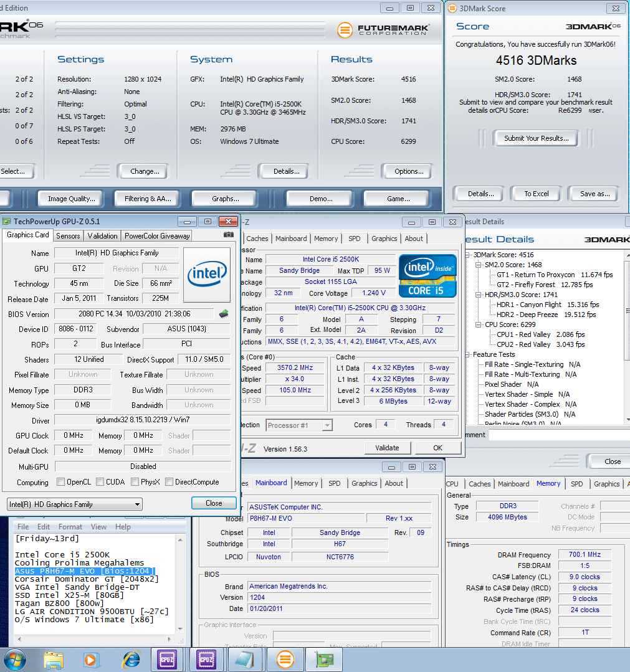
Task: Click the Validate button in CPU-Z
Action: pos(387,447)
